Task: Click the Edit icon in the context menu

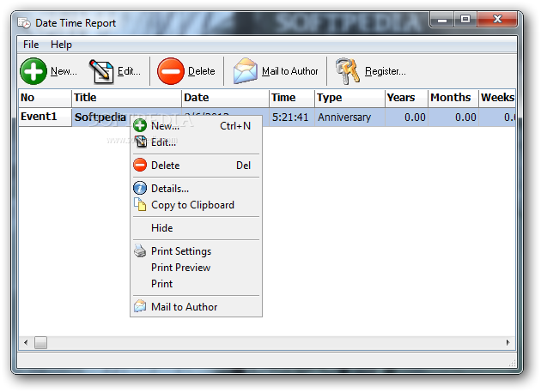Action: click(141, 142)
